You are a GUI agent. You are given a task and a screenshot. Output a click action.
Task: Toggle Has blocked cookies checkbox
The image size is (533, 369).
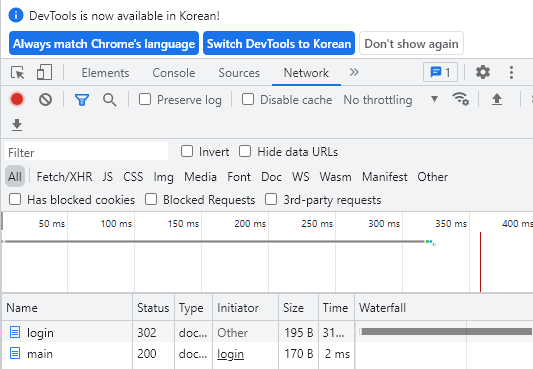click(x=15, y=199)
